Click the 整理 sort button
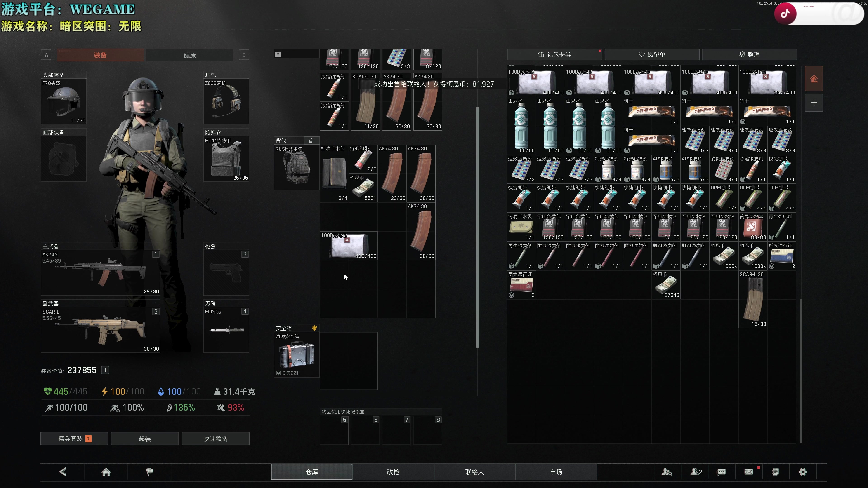Image resolution: width=868 pixels, height=488 pixels. [x=749, y=54]
